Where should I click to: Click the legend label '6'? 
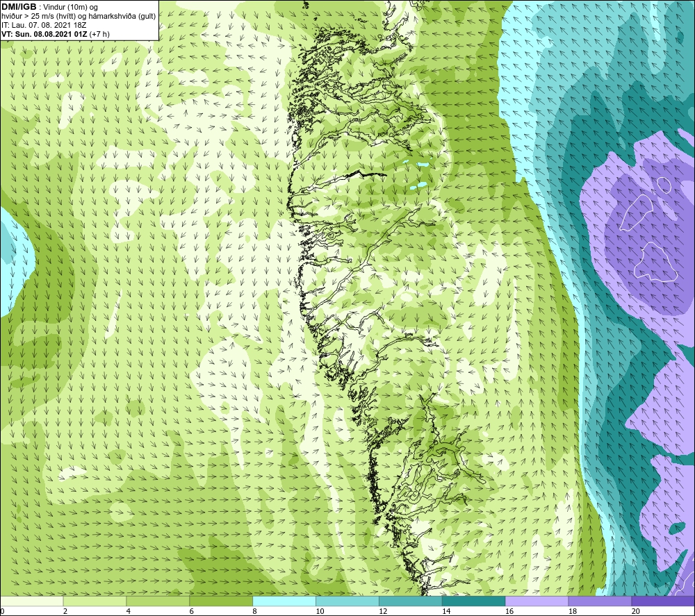tap(192, 611)
